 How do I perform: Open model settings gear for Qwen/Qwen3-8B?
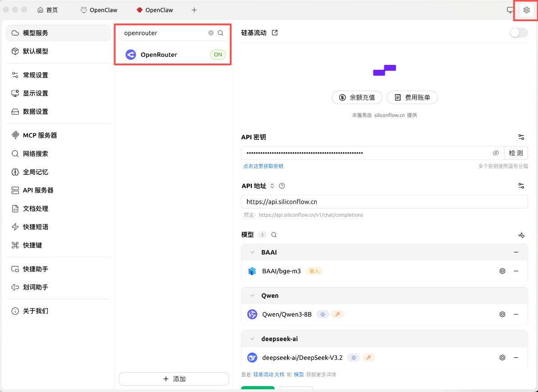click(502, 314)
